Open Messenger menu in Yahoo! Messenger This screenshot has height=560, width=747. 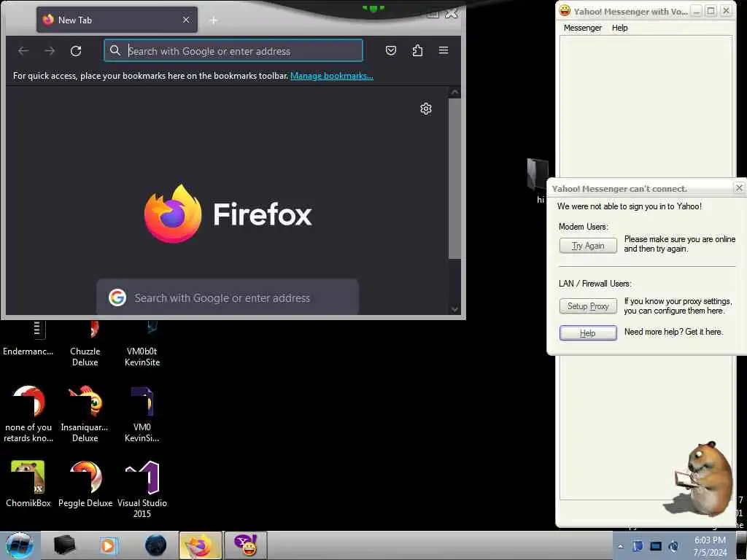tap(582, 28)
